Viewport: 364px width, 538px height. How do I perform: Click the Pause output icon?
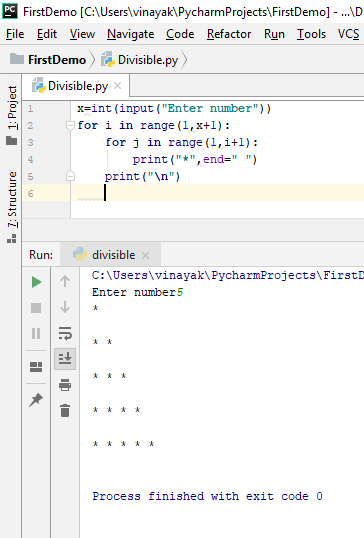[x=36, y=334]
